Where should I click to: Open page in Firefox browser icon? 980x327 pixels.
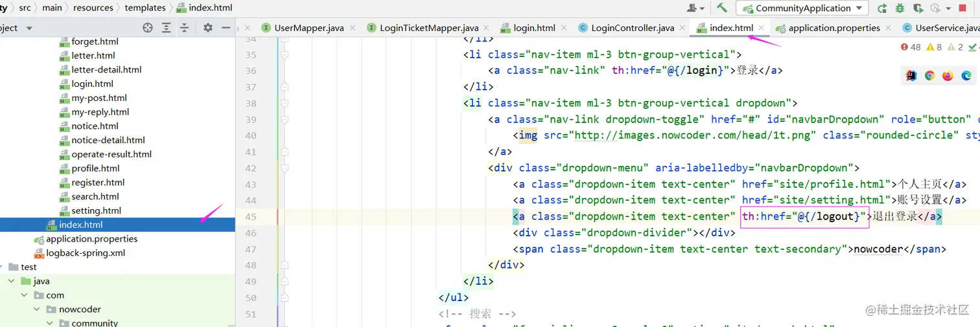tap(948, 76)
